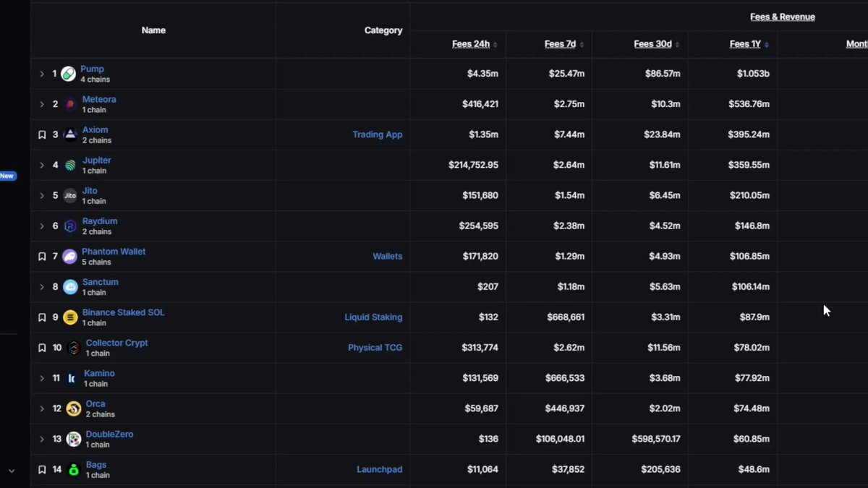This screenshot has width=868, height=488.
Task: Click the Pump protocol logo icon
Action: pyautogui.click(x=68, y=74)
